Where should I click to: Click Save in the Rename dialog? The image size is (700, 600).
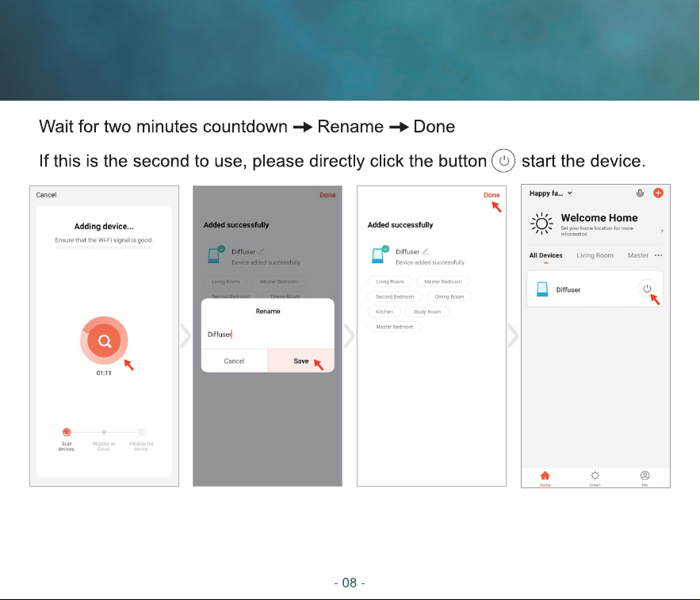(301, 361)
